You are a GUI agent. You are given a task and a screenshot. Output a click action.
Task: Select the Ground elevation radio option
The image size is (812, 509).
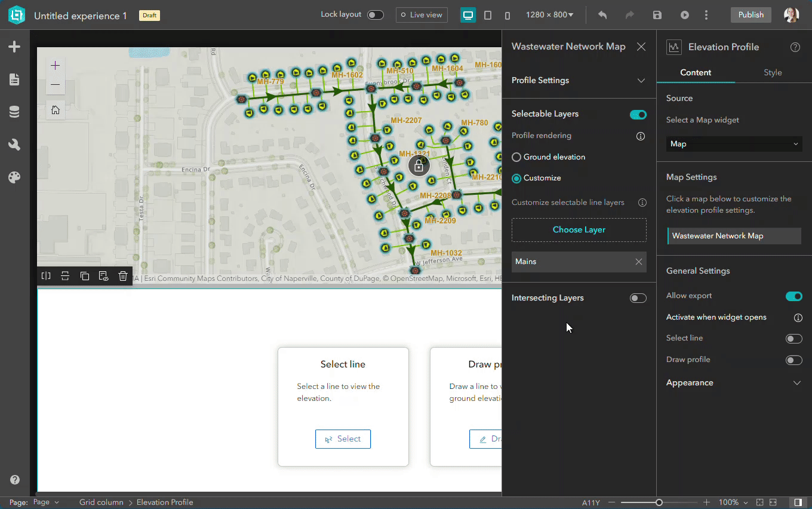click(516, 157)
